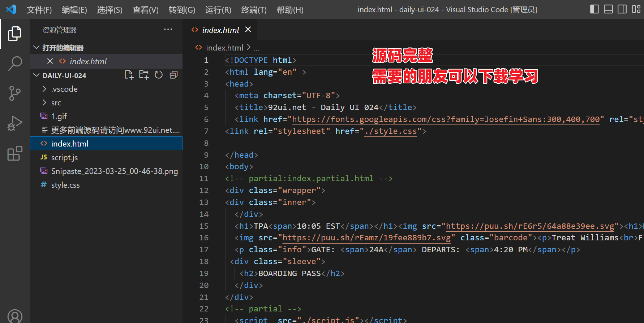The image size is (644, 323).
Task: Toggle the primary side bar visibility
Action: (594, 9)
